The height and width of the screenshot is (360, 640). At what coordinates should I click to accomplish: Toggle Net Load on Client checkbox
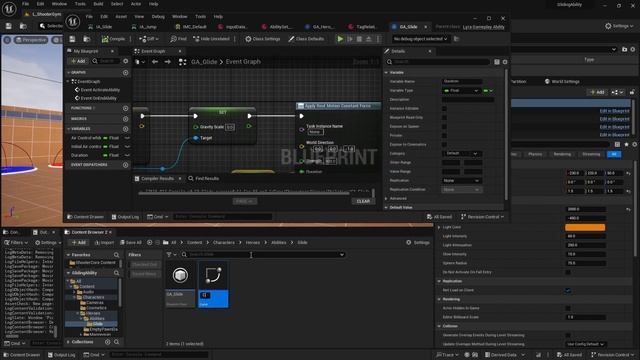568,290
